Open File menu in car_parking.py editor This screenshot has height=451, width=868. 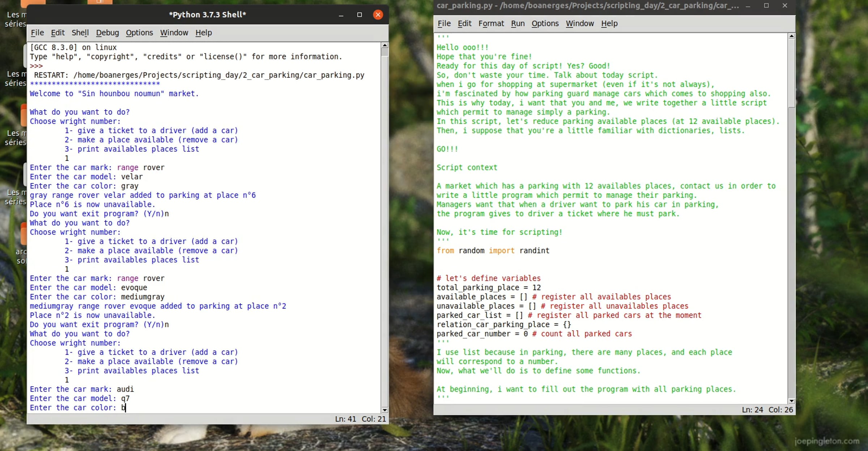coord(444,23)
